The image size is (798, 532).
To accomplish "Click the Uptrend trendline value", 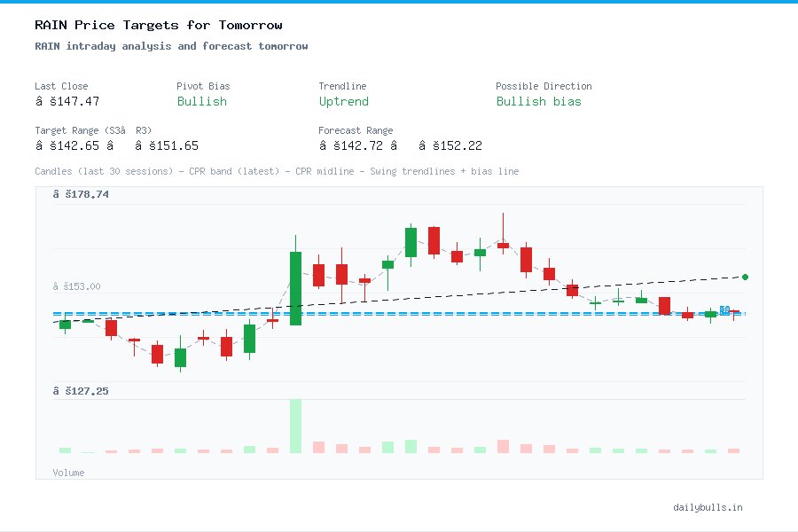I will (343, 102).
